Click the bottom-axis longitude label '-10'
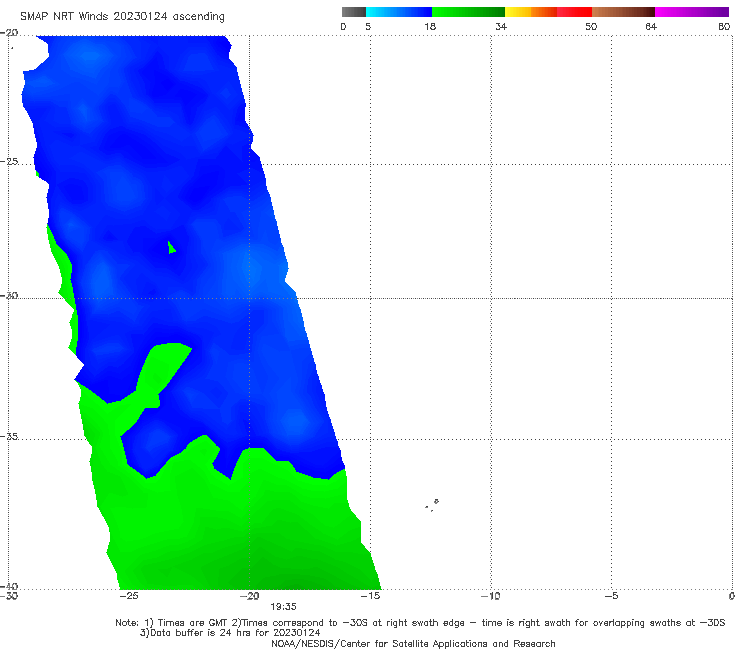The image size is (740, 650). [x=490, y=596]
